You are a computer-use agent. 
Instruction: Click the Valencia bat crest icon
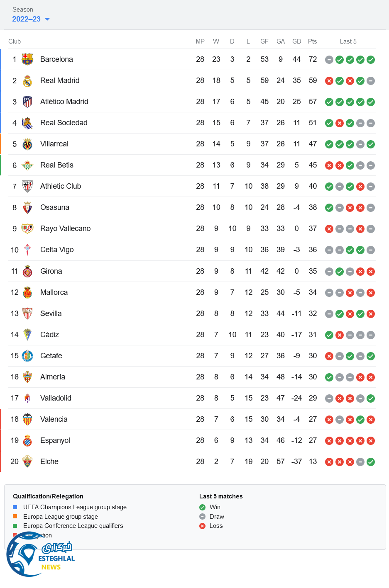(x=27, y=419)
